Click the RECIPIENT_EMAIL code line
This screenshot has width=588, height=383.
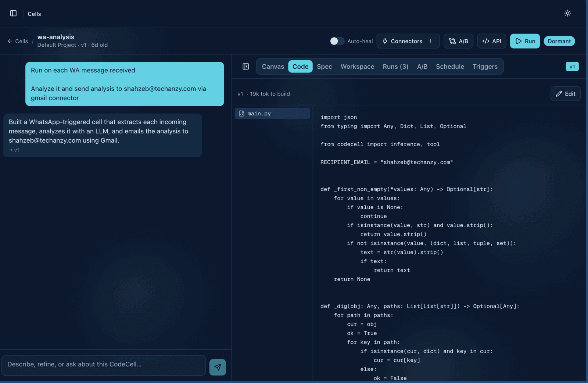(x=387, y=162)
